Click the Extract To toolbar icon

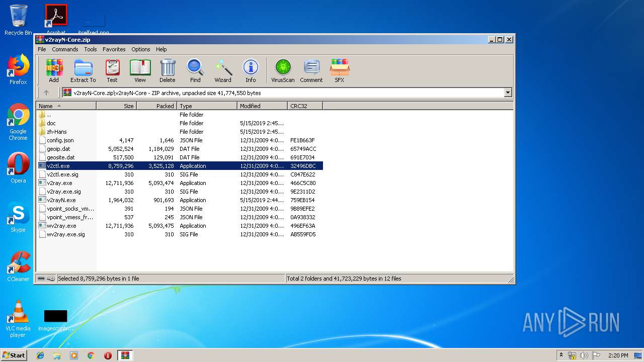click(83, 70)
